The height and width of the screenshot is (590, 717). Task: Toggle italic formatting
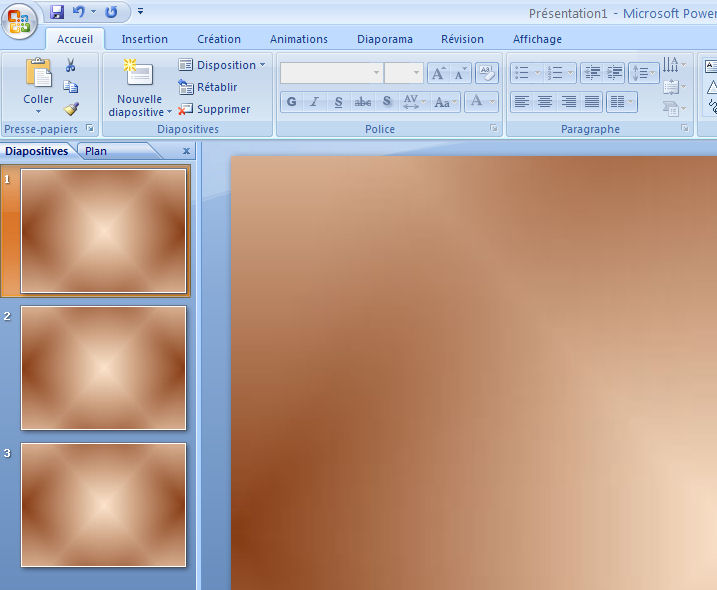tap(314, 102)
